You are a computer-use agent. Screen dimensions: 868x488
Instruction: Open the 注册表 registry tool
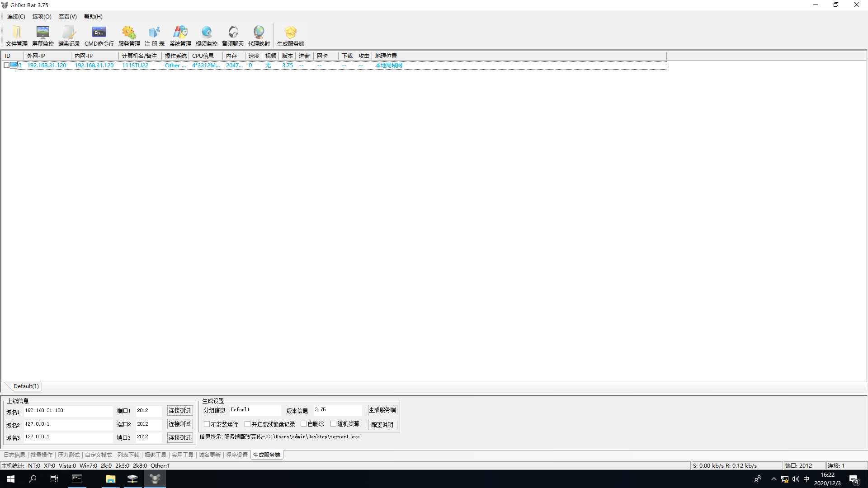point(154,36)
